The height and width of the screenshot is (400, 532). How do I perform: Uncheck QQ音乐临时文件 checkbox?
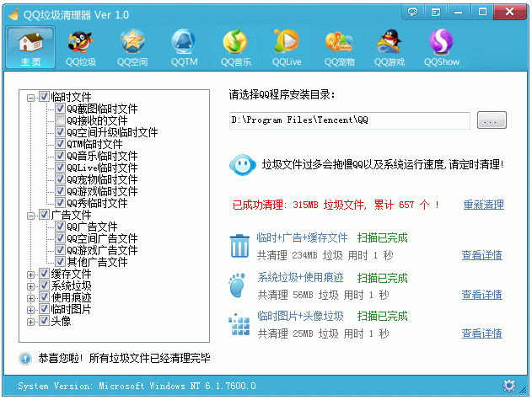pos(60,156)
